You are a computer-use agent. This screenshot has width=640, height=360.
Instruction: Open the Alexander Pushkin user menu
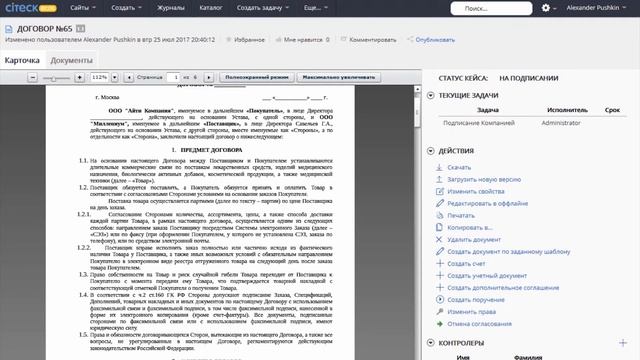click(x=596, y=8)
